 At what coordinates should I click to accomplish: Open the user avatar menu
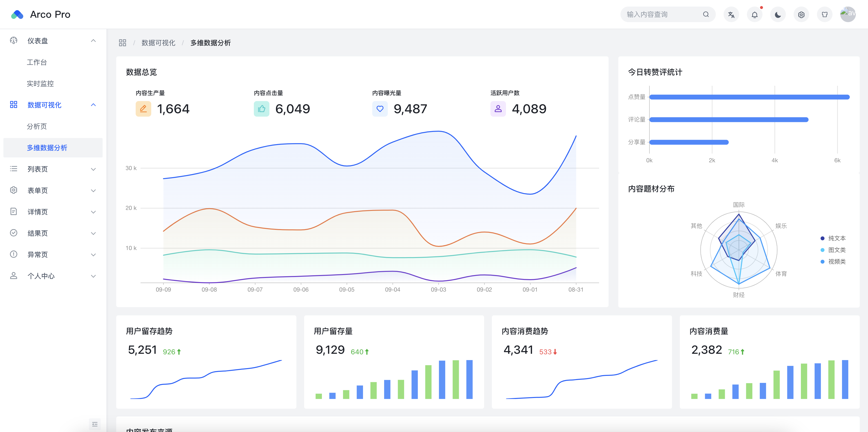tap(848, 15)
